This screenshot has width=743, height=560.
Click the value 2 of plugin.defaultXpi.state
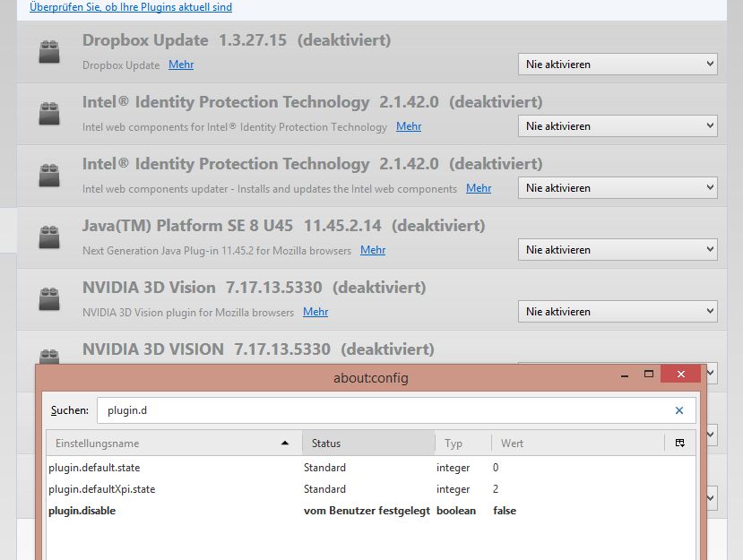pyautogui.click(x=496, y=489)
